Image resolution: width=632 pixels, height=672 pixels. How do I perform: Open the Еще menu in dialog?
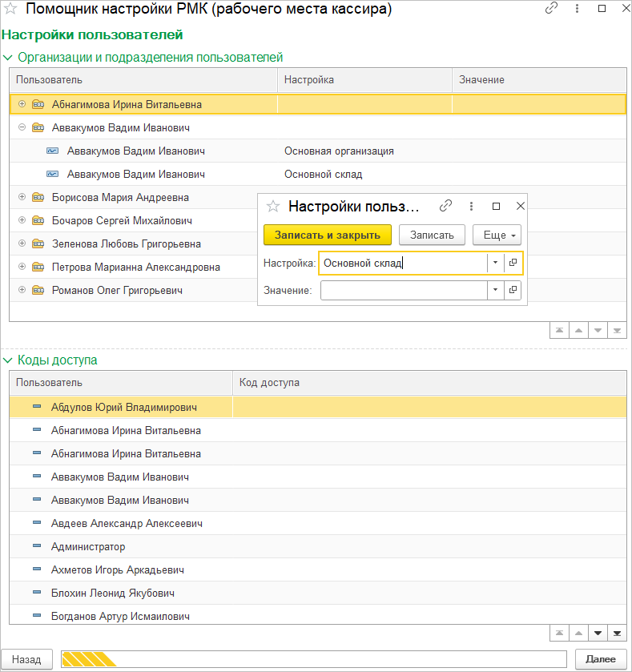pos(497,235)
